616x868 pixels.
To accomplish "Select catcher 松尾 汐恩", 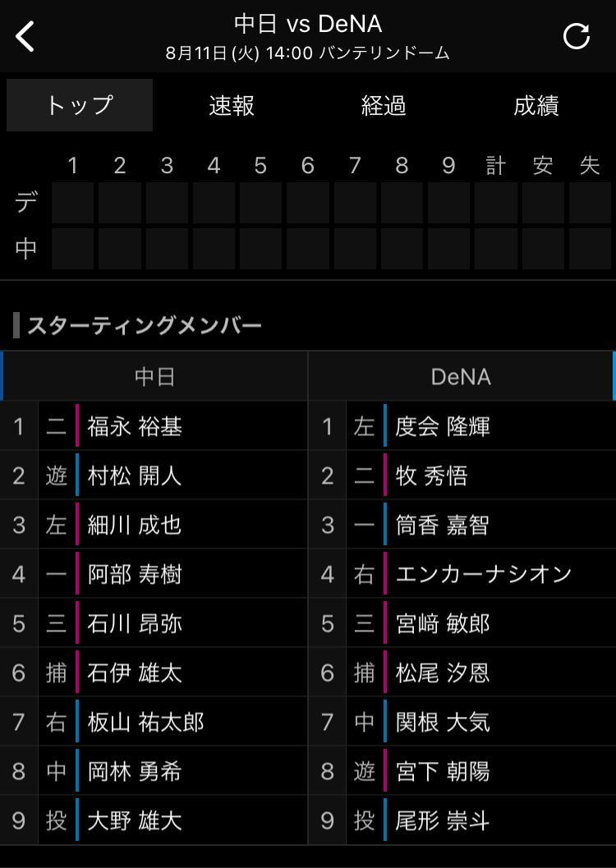I will pyautogui.click(x=443, y=673).
